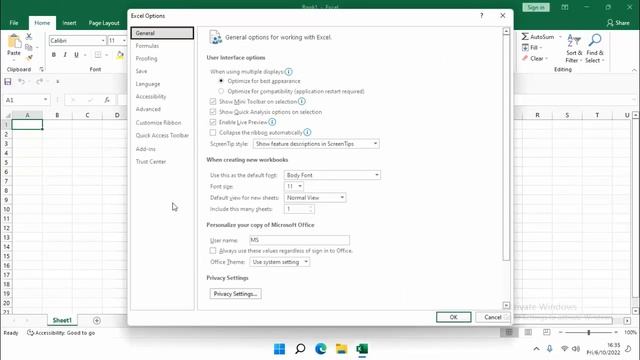The height and width of the screenshot is (360, 640).
Task: Click the Help question mark in Excel Options
Action: click(482, 16)
